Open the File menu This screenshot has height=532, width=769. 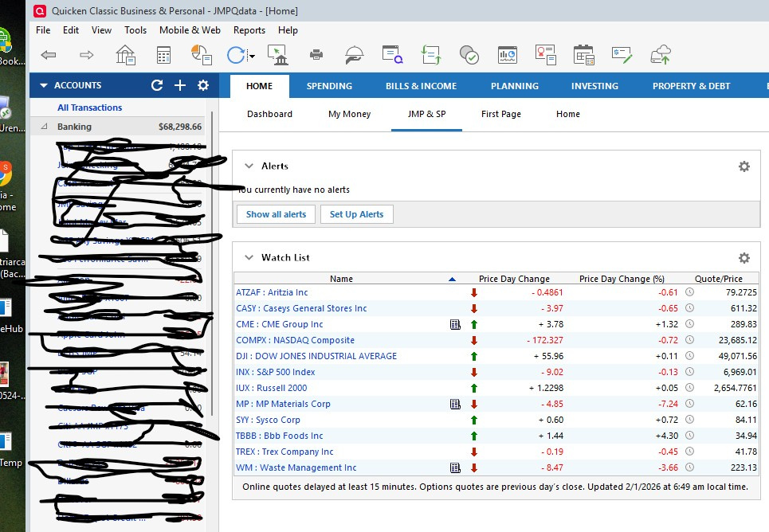[x=43, y=30]
